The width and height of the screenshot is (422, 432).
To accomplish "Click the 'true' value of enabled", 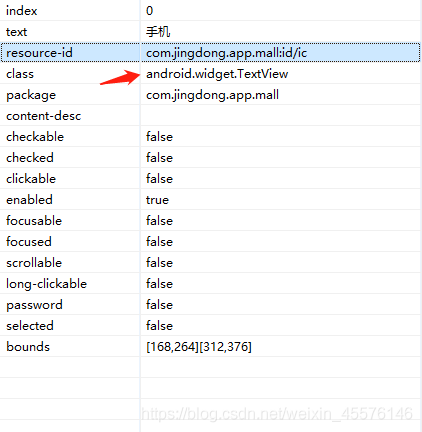I will 157,200.
